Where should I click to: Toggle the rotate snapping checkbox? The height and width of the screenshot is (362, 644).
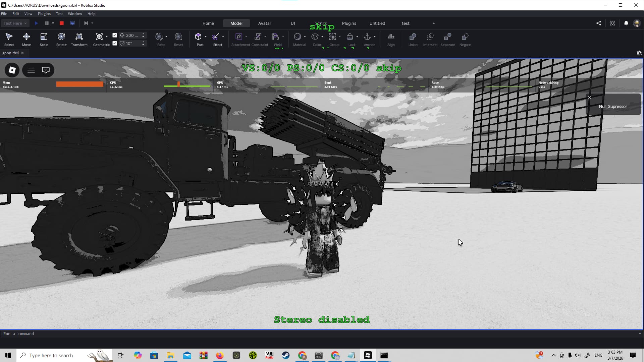click(115, 43)
